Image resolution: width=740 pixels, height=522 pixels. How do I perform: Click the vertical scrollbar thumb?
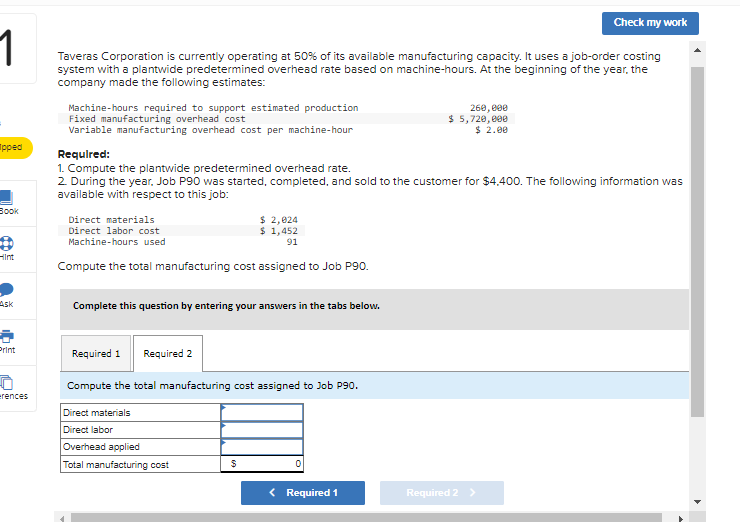coord(698,242)
